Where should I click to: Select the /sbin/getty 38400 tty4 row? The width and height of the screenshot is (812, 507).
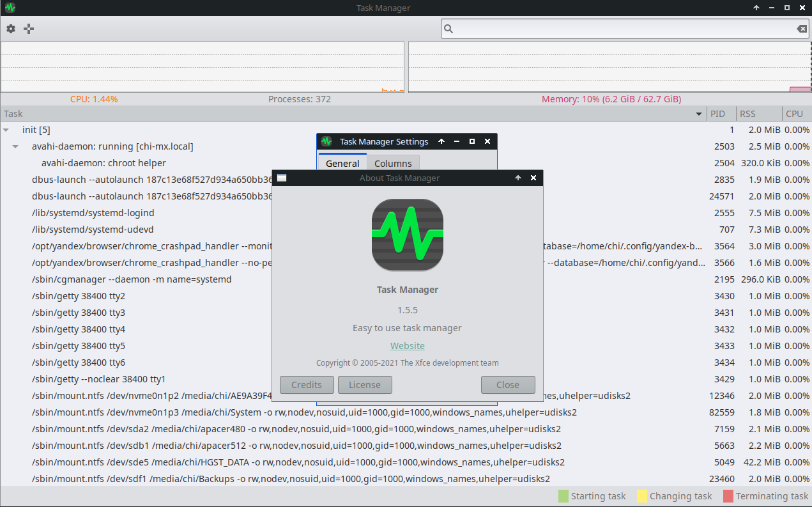tap(406, 329)
